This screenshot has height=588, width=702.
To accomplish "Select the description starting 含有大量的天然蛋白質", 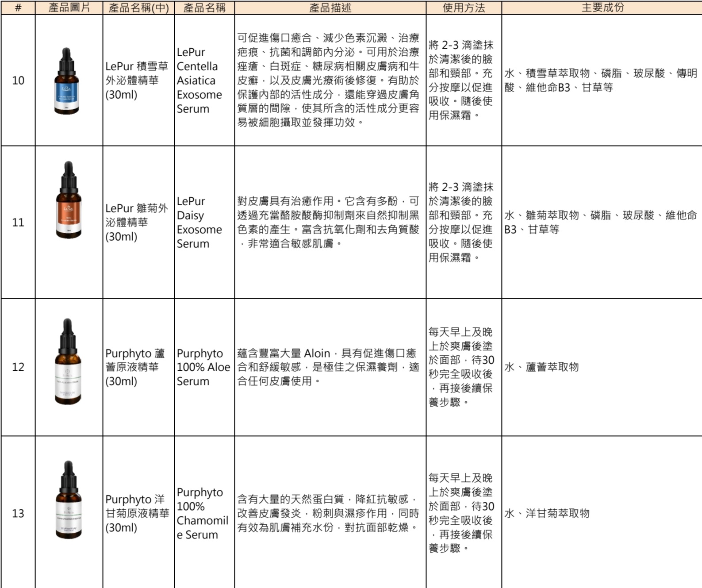I will tap(330, 512).
